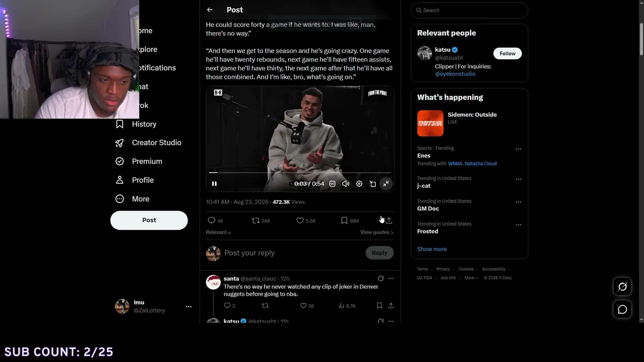Open the @eyekonstudio mention link
Image resolution: width=644 pixels, height=362 pixels.
click(x=455, y=74)
